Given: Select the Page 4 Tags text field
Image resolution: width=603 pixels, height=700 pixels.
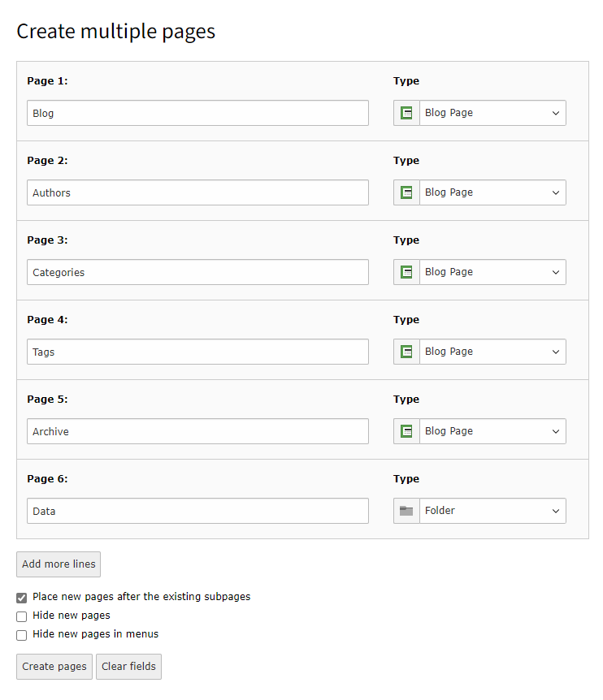Looking at the screenshot, I should 197,352.
